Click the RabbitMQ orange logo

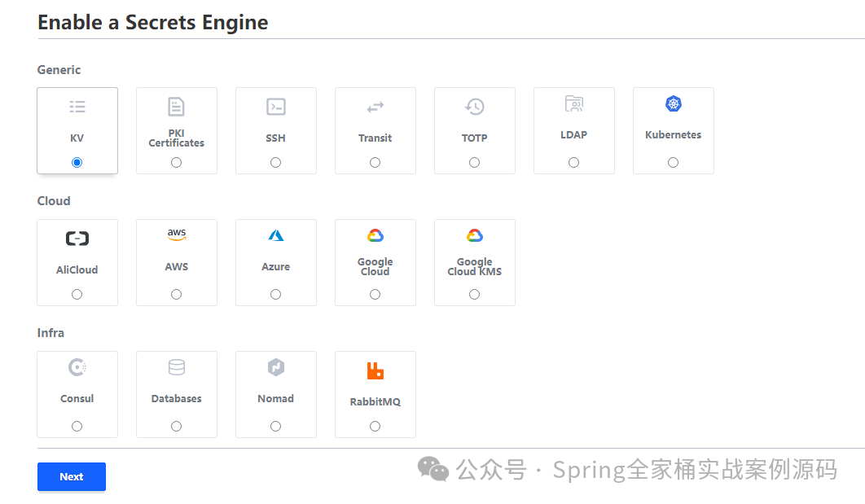tap(375, 370)
